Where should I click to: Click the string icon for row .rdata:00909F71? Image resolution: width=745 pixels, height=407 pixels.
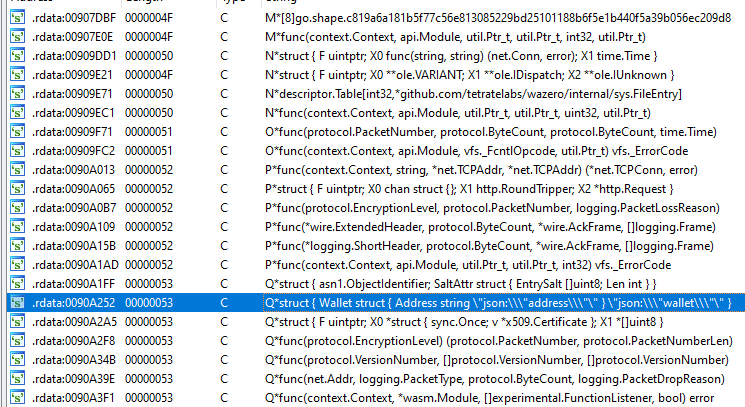pos(18,132)
